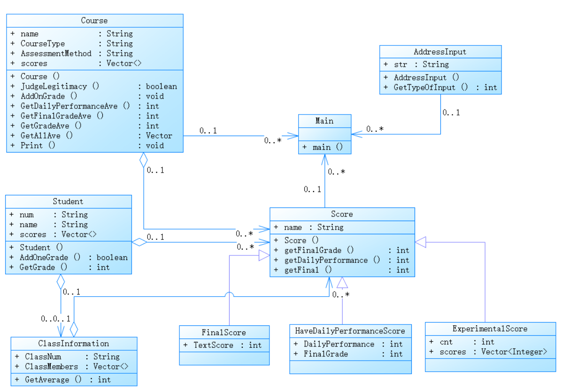Image resolution: width=570 pixels, height=392 pixels.
Task: Select the Course class title
Action: (x=94, y=21)
